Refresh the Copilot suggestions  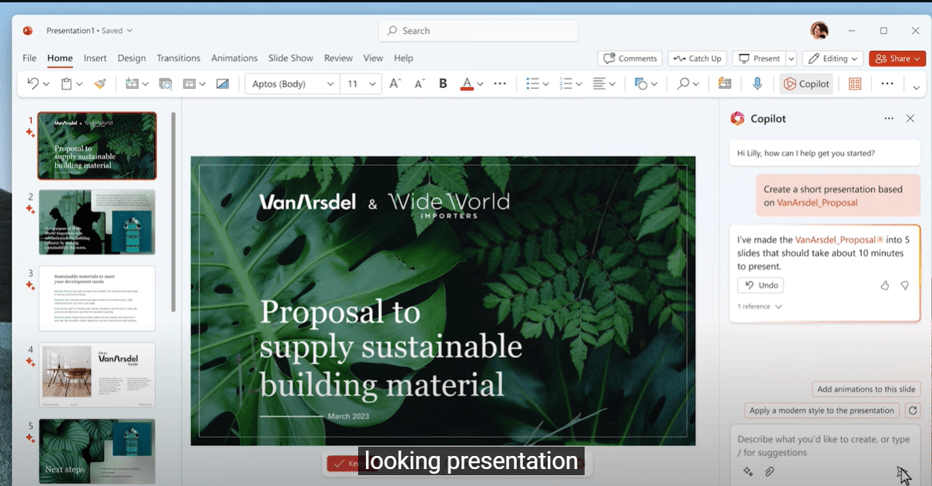point(911,410)
